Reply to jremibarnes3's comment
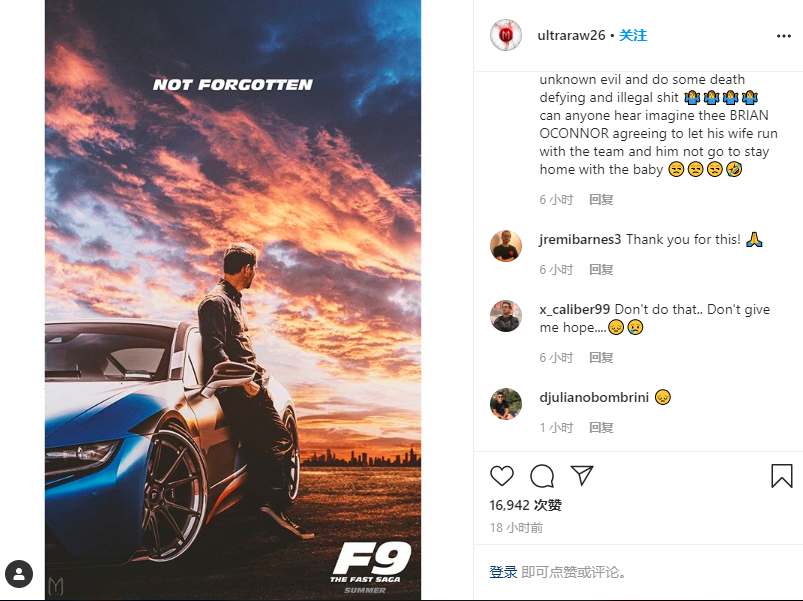 click(601, 270)
